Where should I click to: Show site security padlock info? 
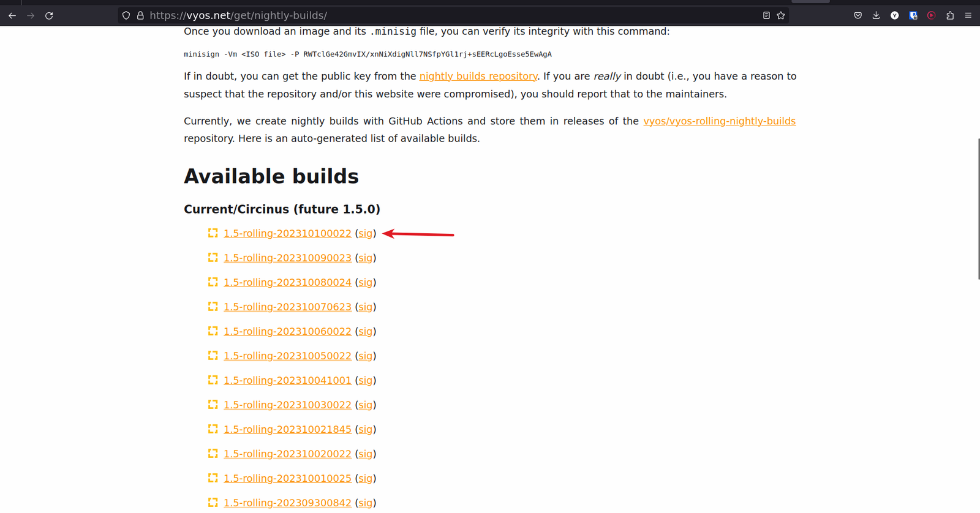coord(140,15)
